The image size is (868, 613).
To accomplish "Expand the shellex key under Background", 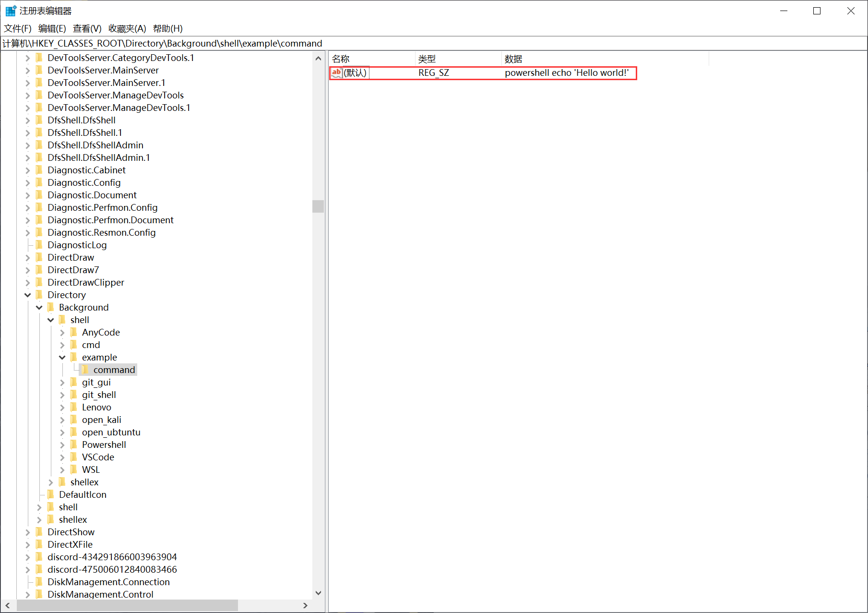I will [51, 482].
